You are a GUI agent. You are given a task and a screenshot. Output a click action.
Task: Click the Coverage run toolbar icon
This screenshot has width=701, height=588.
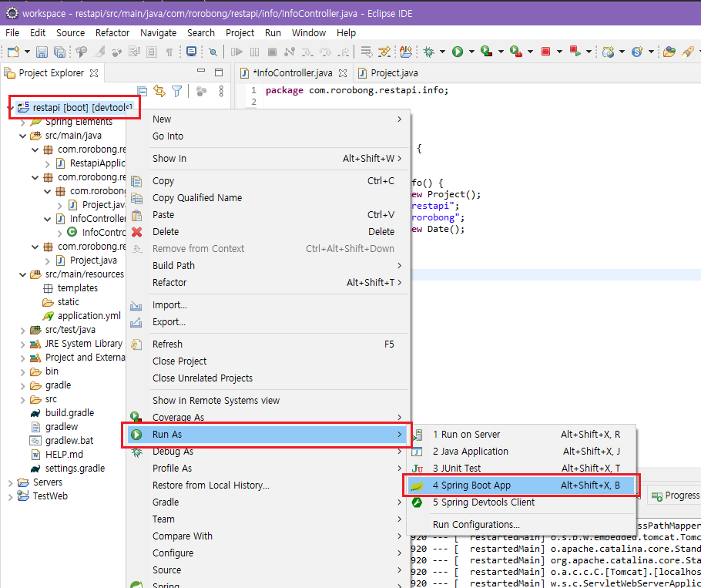486,52
